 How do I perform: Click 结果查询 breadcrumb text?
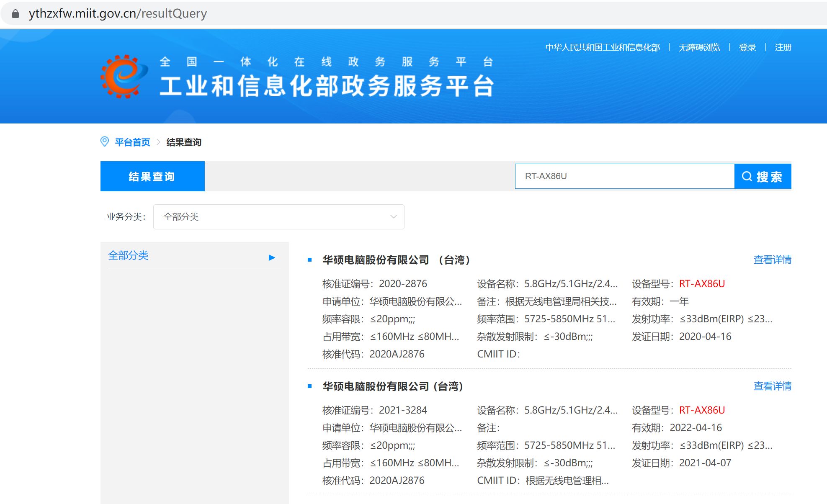pyautogui.click(x=184, y=142)
